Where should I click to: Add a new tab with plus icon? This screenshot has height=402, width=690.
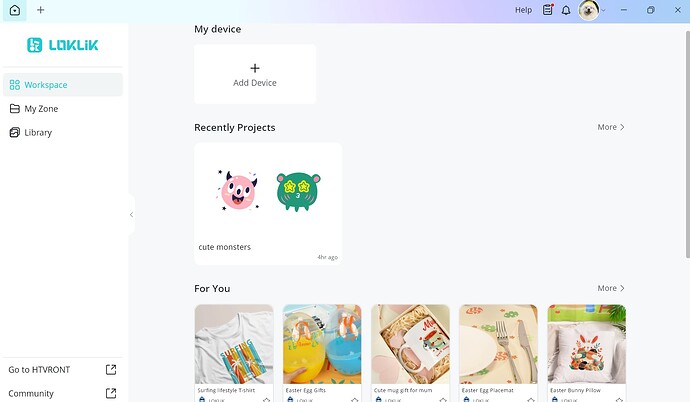click(40, 10)
